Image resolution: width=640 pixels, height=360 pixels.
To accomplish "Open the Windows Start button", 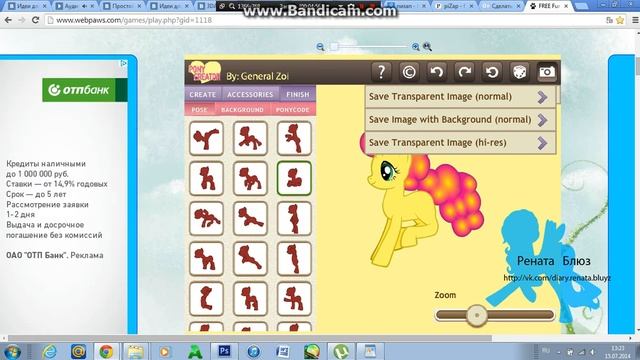I will click(12, 351).
